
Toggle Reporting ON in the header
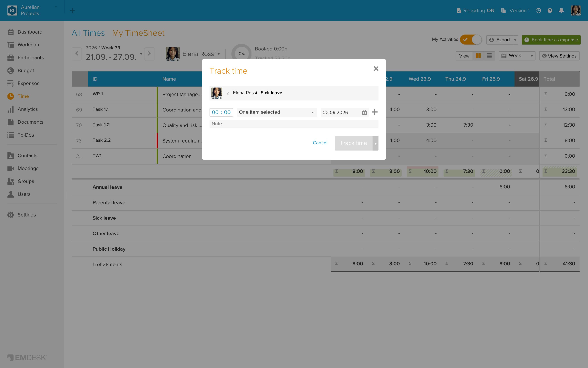[x=475, y=10]
